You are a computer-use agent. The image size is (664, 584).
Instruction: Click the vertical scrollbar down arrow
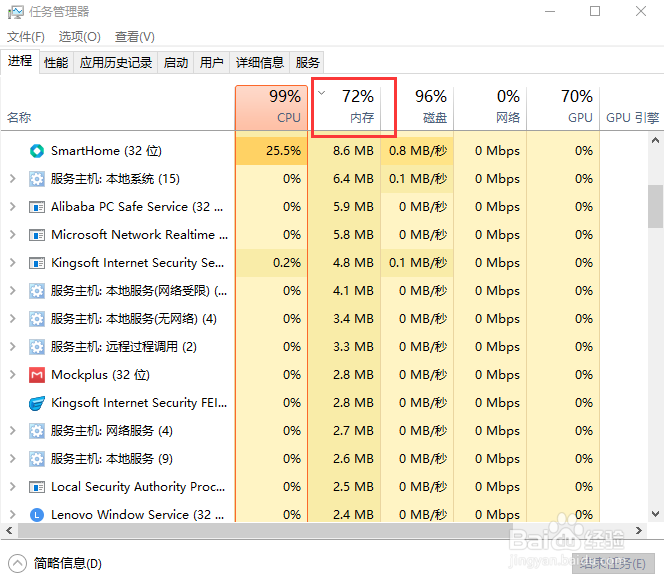(x=655, y=514)
